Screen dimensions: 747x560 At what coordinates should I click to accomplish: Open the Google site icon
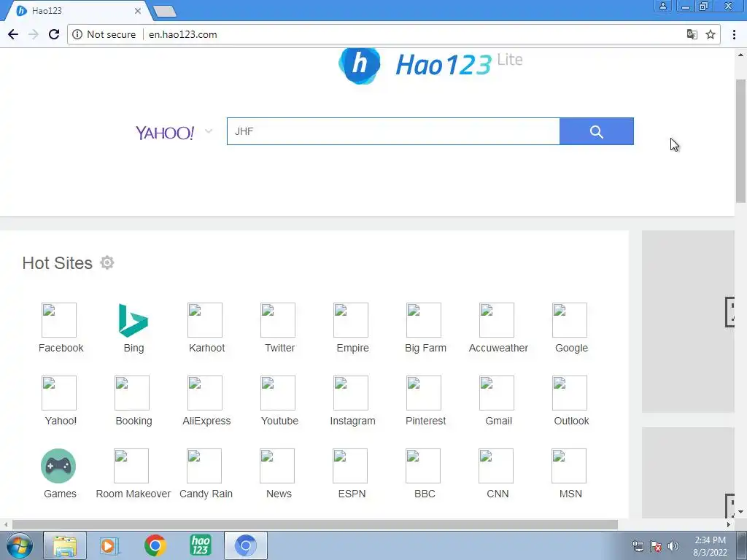click(x=569, y=320)
